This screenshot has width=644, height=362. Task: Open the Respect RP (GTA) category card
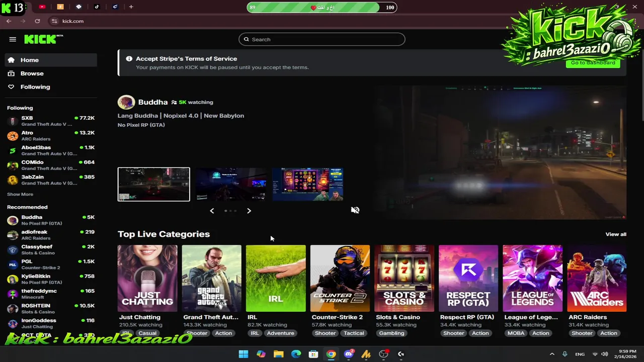tap(468, 278)
